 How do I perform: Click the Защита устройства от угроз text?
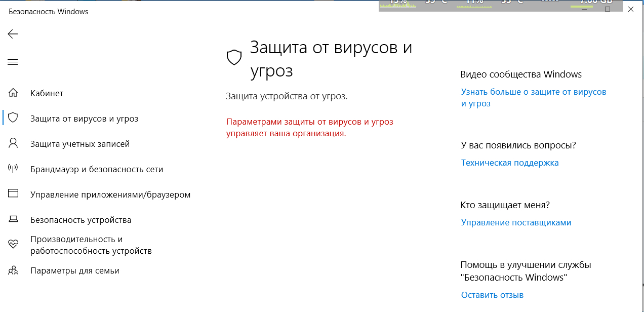287,96
